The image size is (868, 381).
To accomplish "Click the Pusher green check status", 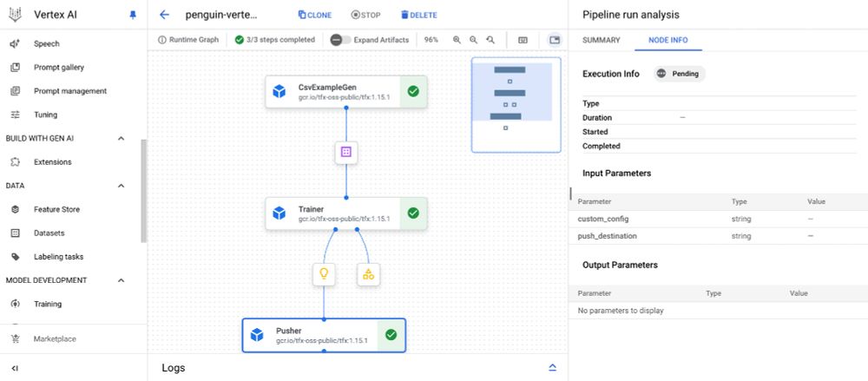I will coord(391,335).
